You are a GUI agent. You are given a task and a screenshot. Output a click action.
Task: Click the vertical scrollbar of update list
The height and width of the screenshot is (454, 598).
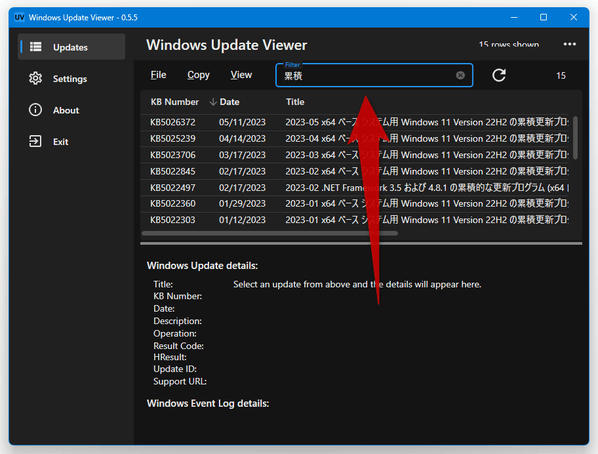tap(575, 137)
